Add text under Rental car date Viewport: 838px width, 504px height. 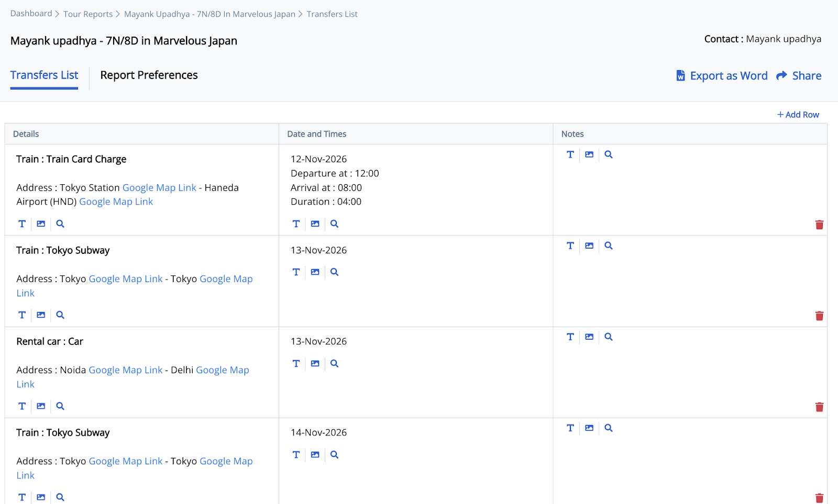coord(296,364)
